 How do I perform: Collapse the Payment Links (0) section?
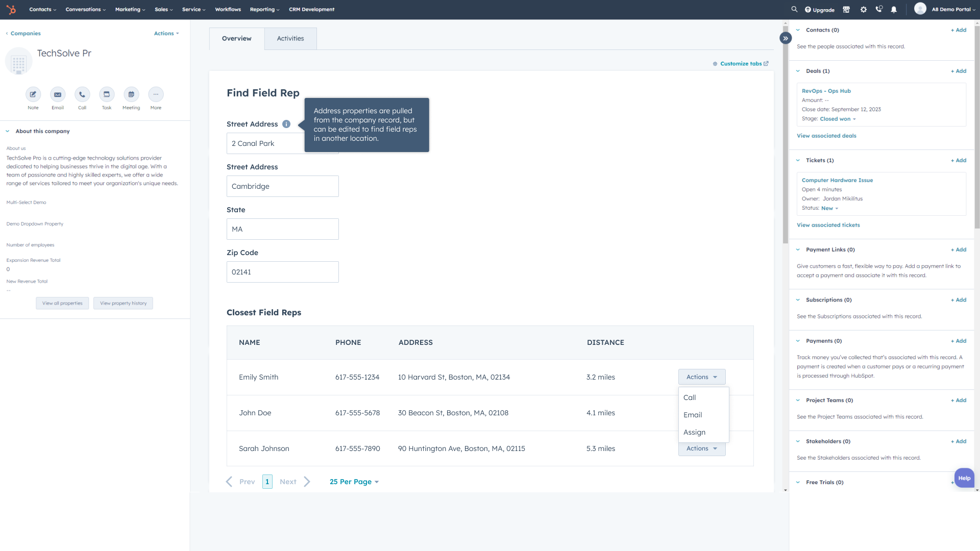pos(798,249)
